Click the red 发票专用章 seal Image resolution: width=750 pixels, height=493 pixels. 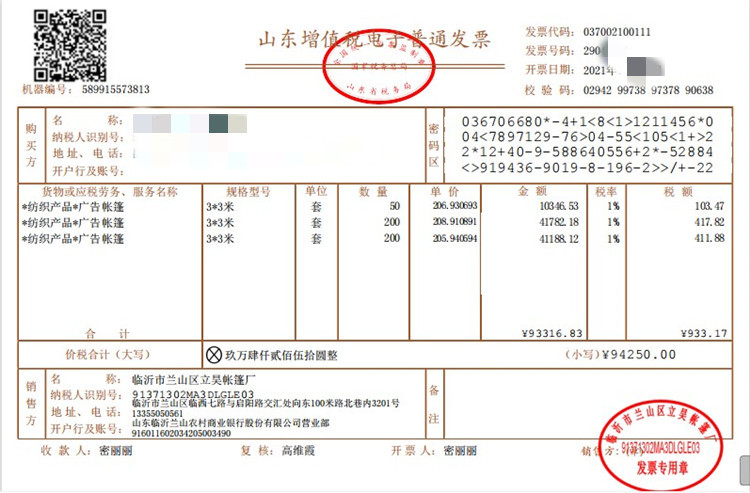[x=661, y=446]
